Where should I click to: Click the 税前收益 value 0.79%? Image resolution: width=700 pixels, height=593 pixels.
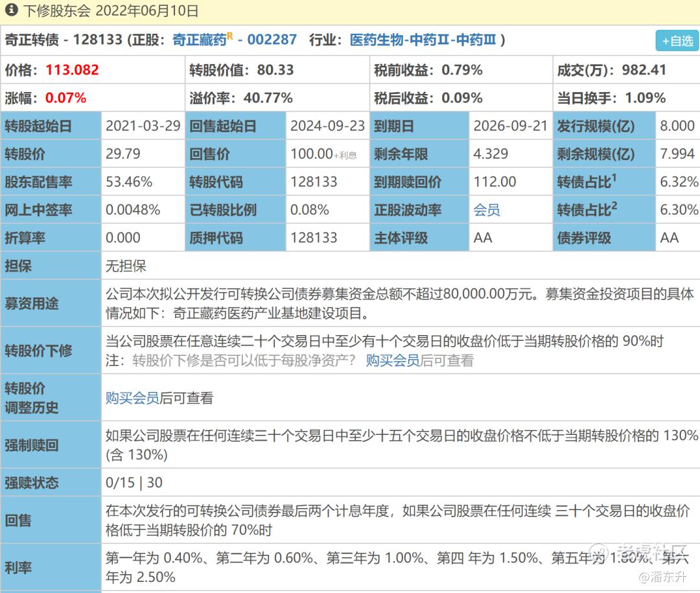tap(462, 69)
